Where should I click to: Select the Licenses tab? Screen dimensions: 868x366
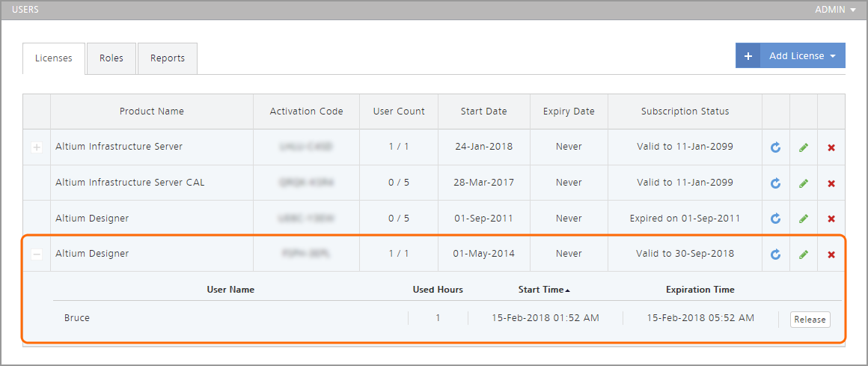point(54,58)
